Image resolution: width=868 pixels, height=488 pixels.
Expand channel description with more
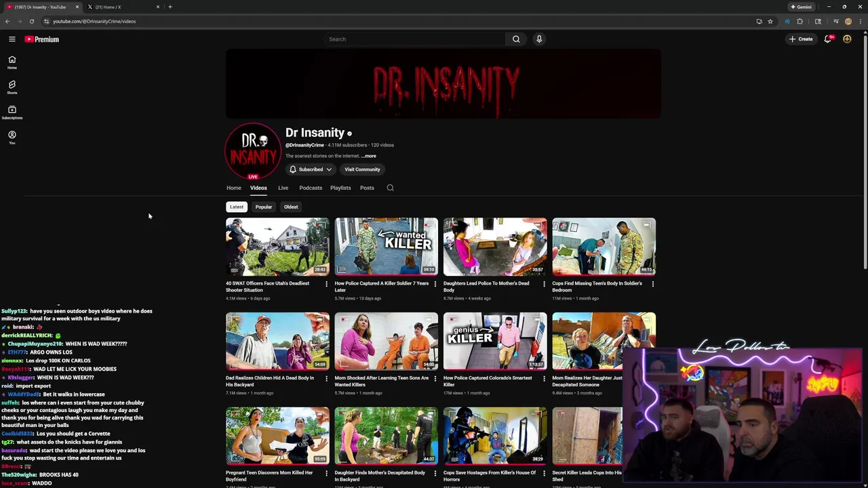pyautogui.click(x=368, y=156)
